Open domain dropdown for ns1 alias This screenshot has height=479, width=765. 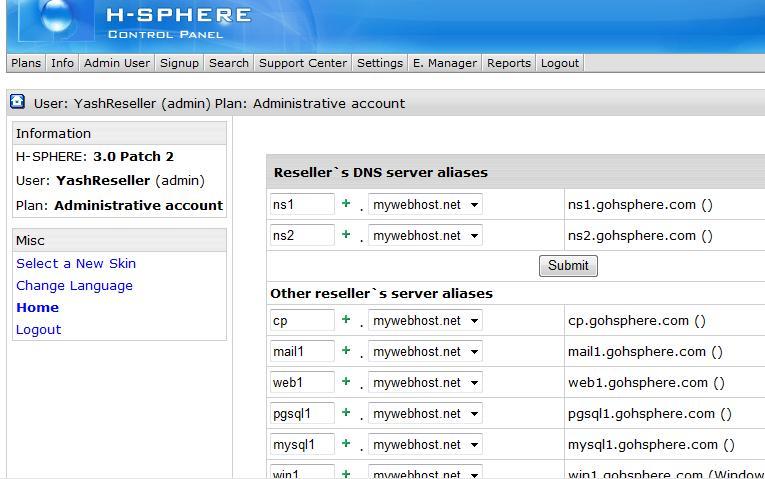click(x=425, y=204)
